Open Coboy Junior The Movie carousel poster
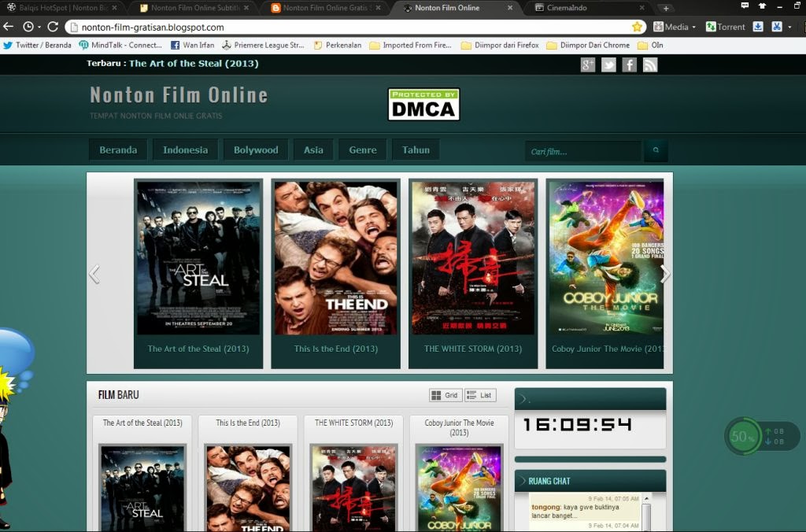 pyautogui.click(x=607, y=257)
